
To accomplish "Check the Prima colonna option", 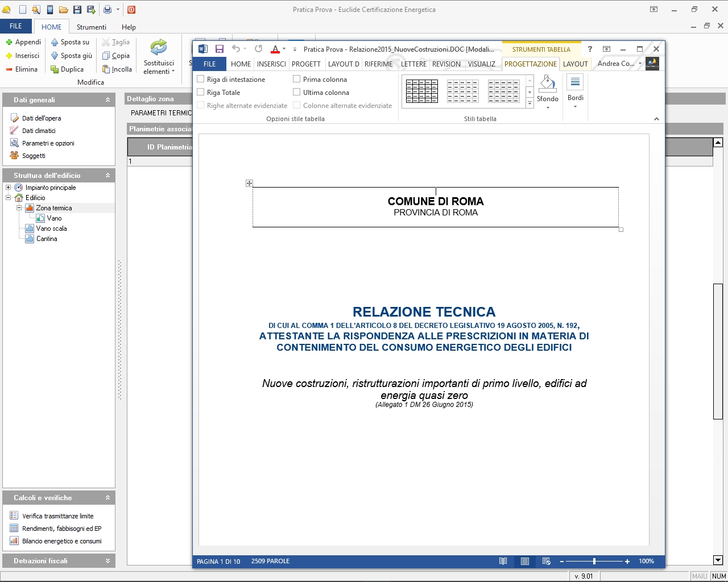I will click(x=297, y=79).
